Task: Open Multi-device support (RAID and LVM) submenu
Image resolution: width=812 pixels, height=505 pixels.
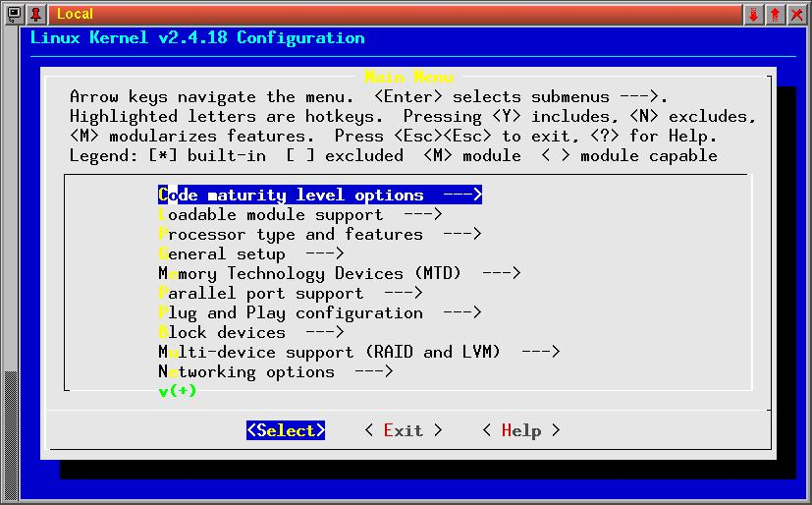Action: pyautogui.click(x=359, y=352)
